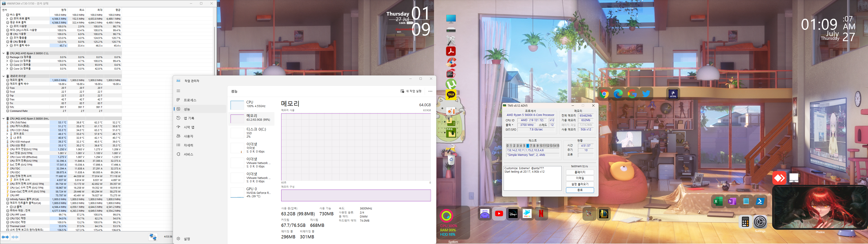The width and height of the screenshot is (868, 244).
Task: Open the Calculator icon
Action: [745, 222]
